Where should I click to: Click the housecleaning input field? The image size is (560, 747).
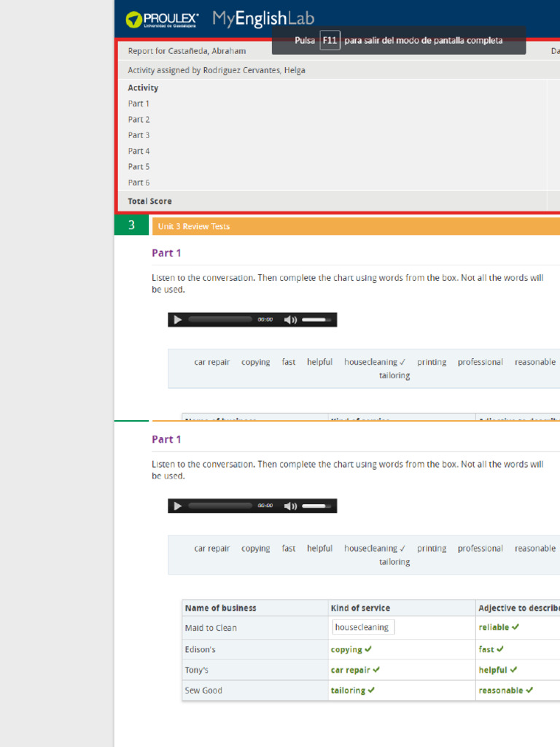[362, 627]
